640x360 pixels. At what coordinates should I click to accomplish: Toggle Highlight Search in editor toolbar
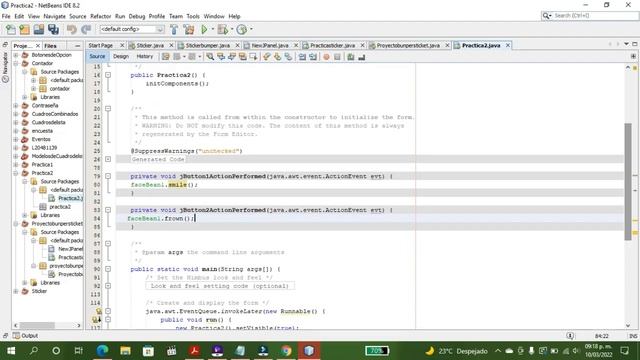click(x=242, y=57)
